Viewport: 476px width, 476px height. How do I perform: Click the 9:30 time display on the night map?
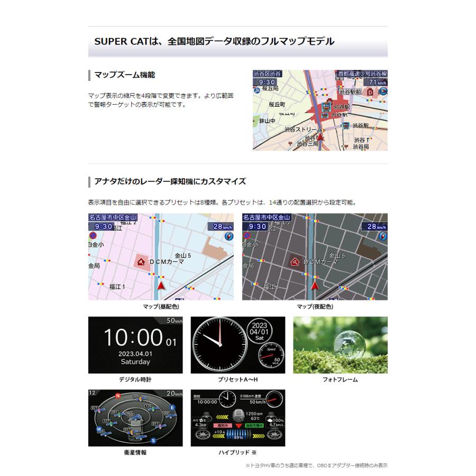257,226
